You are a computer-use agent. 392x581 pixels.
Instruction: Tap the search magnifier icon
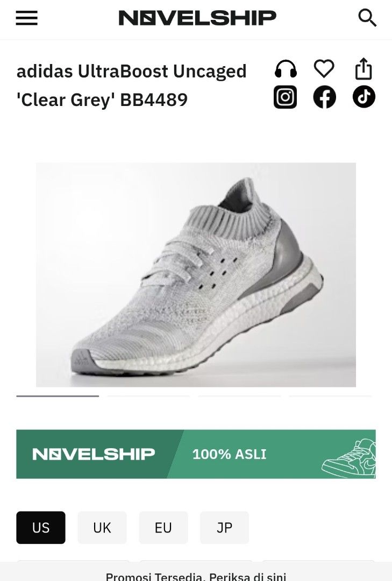pyautogui.click(x=367, y=18)
